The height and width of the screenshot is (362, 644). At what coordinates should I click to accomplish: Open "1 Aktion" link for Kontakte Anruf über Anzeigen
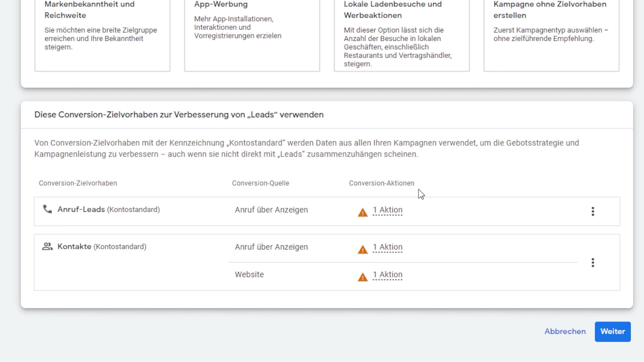(387, 247)
